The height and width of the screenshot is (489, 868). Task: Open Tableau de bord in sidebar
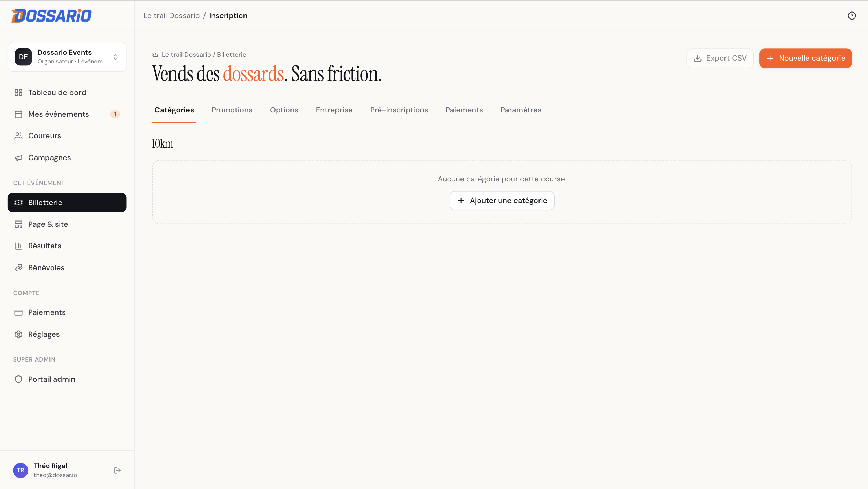[x=67, y=93]
